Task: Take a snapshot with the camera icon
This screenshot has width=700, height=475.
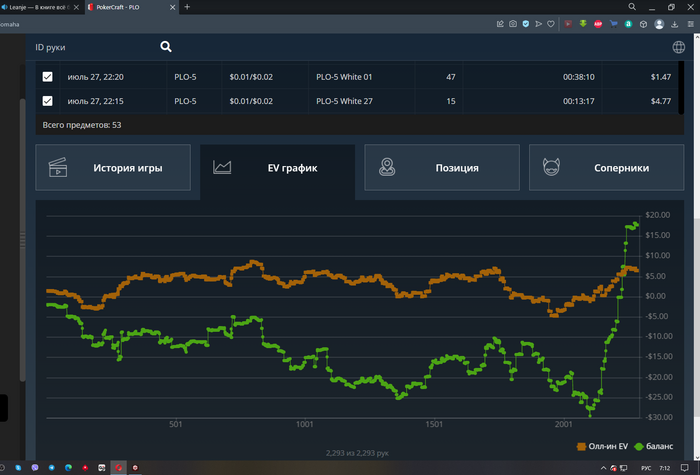Action: point(513,24)
